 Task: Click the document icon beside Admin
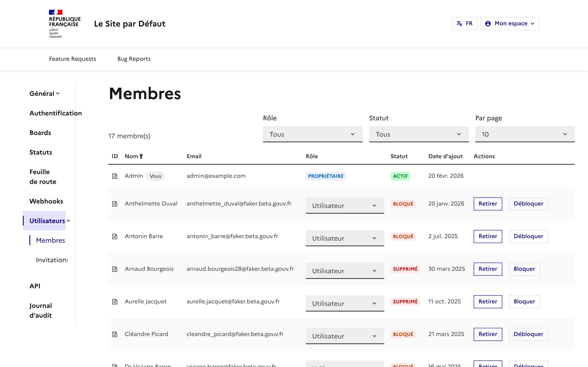(115, 176)
